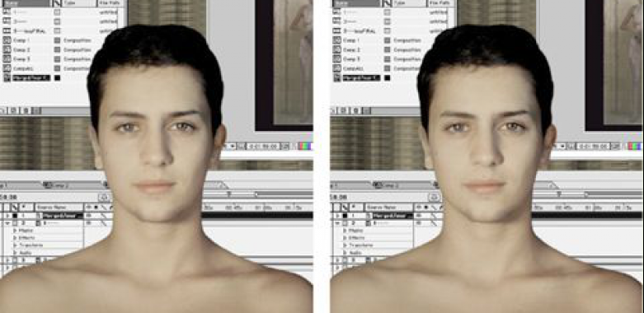Toggle video switch for layer 2, right timeline
Image resolution: width=644 pixels, height=313 pixels.
[x=419, y=223]
